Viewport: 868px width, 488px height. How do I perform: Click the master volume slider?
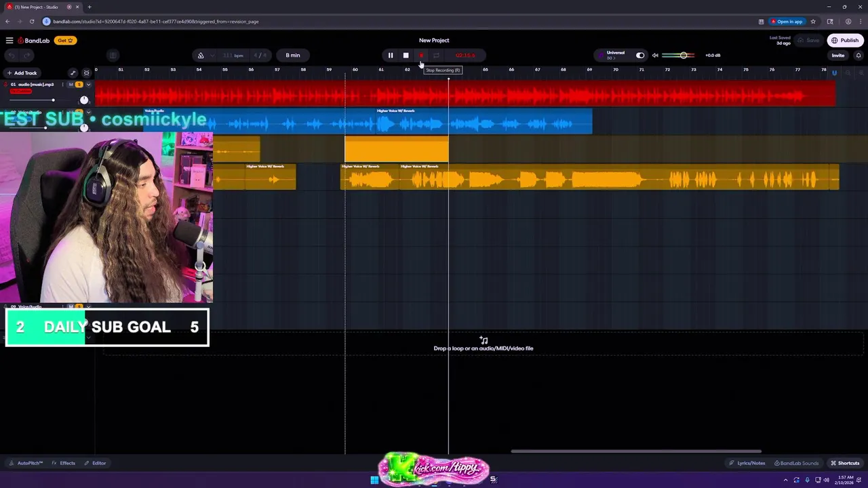pyautogui.click(x=678, y=56)
